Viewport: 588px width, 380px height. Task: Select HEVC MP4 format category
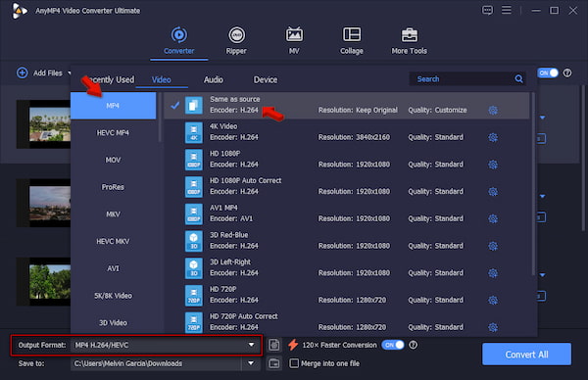(114, 133)
